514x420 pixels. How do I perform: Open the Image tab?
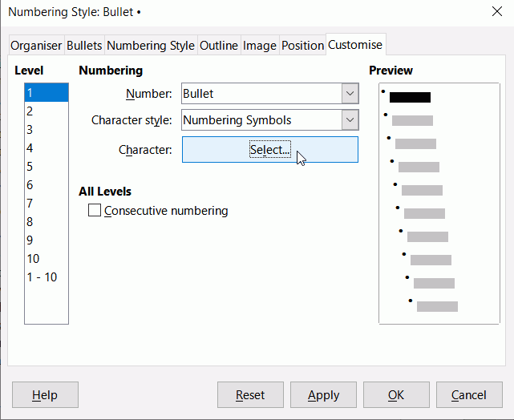click(260, 45)
